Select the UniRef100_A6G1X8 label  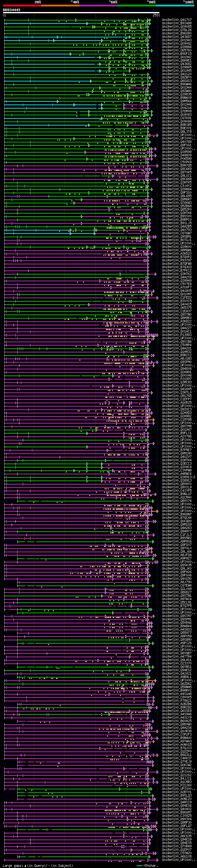[177, 857]
